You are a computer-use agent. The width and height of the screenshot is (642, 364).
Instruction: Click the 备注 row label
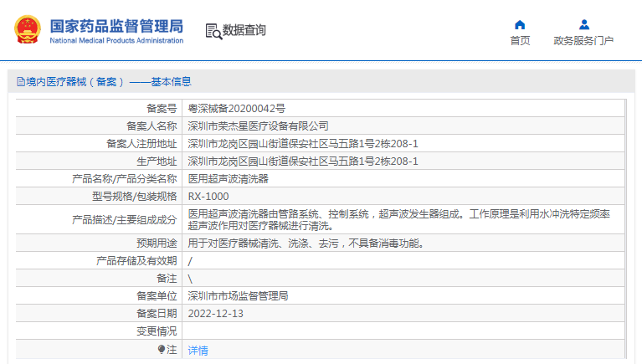click(167, 279)
